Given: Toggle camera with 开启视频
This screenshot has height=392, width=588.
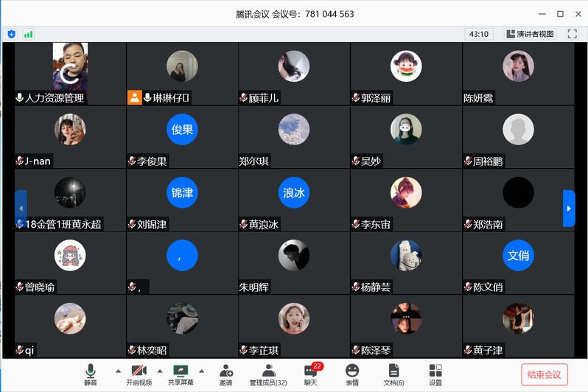Looking at the screenshot, I should (x=139, y=374).
